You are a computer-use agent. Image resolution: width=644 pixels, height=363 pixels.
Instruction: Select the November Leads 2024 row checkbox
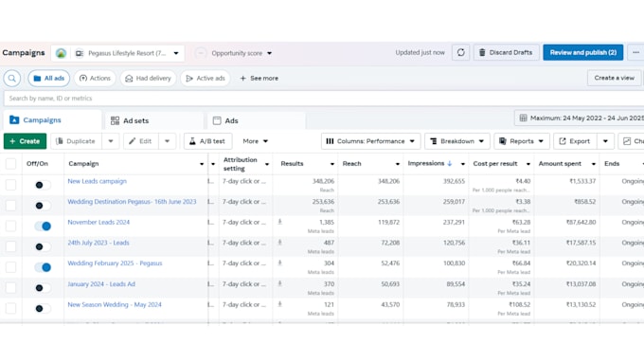click(10, 227)
